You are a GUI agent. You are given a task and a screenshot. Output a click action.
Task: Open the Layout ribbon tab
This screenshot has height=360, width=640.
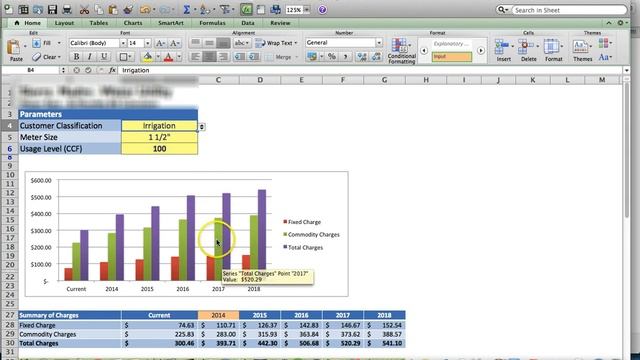(x=64, y=23)
